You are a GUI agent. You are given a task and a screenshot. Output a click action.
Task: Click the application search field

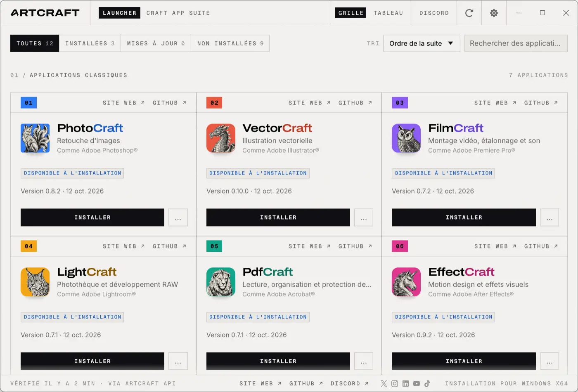click(516, 43)
